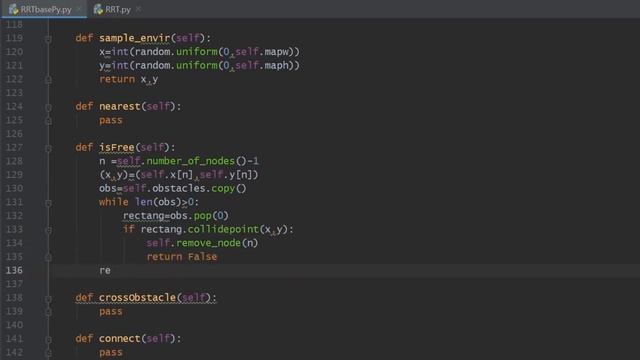Collapse the while loop fold marker at line 131
Screen dimensions: 640x360
point(48,203)
